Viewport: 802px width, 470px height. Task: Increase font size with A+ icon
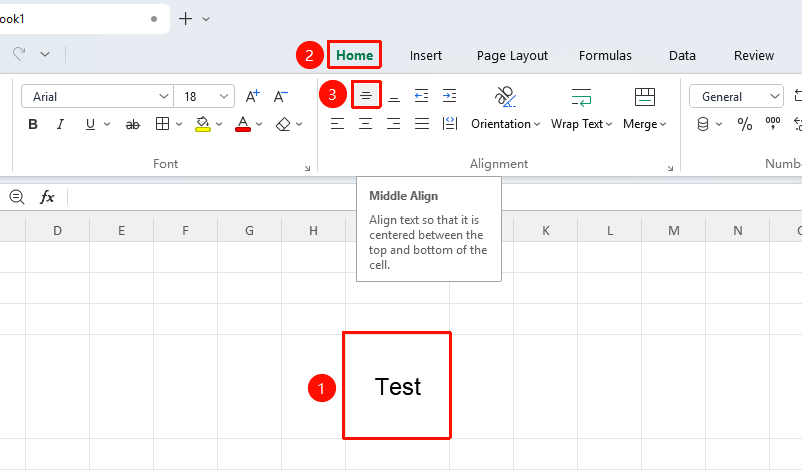(253, 96)
